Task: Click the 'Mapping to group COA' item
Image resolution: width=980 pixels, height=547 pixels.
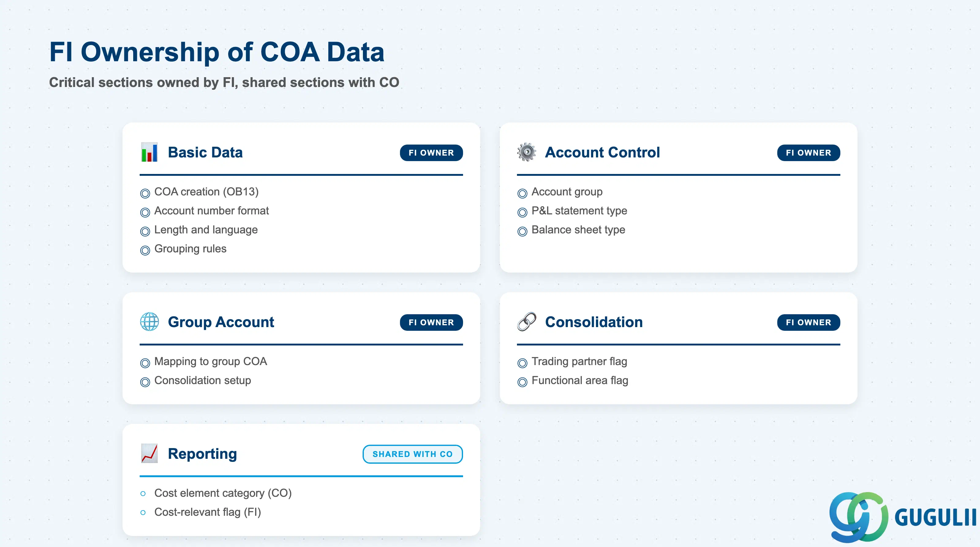Action: tap(210, 361)
